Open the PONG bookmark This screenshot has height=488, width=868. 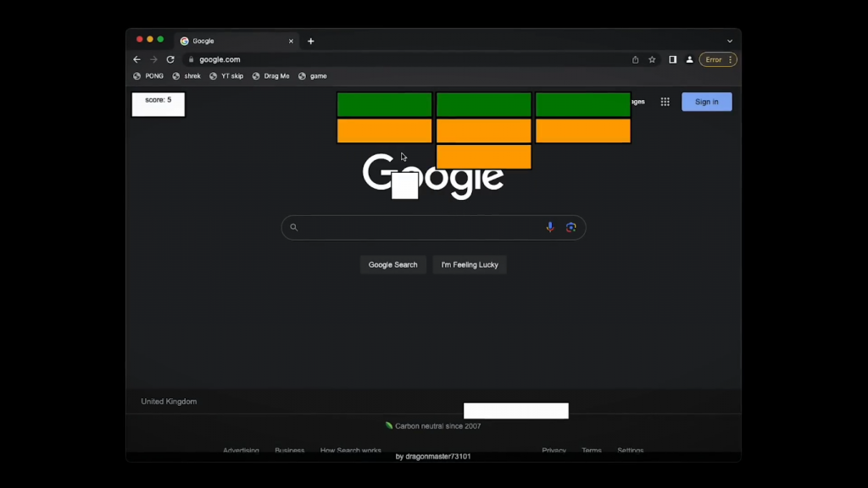point(148,75)
